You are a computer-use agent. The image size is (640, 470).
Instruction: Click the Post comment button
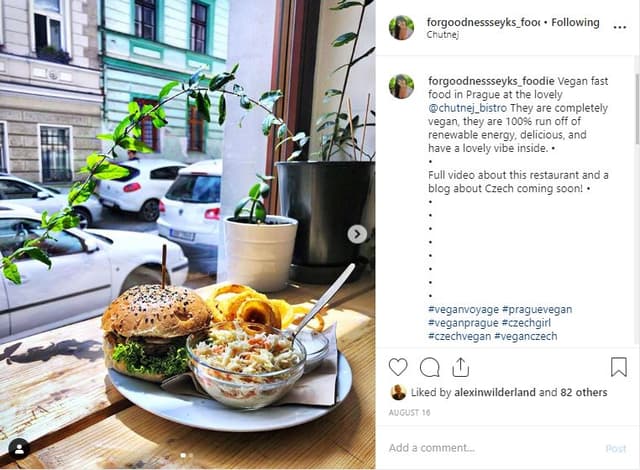pyautogui.click(x=616, y=449)
